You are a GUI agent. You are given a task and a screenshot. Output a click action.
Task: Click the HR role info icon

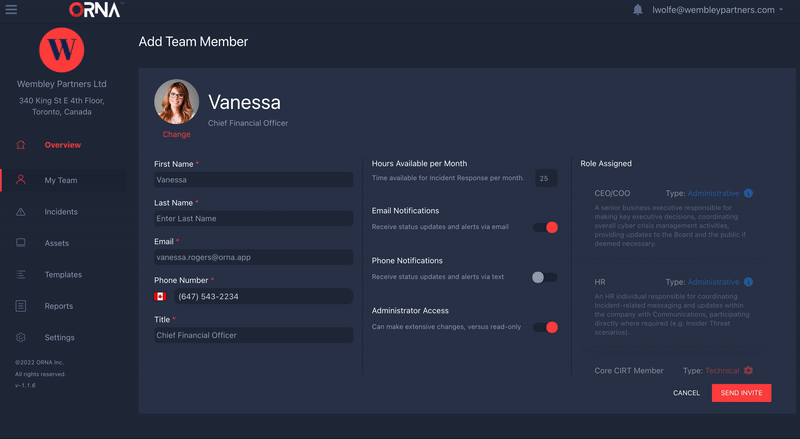(748, 282)
